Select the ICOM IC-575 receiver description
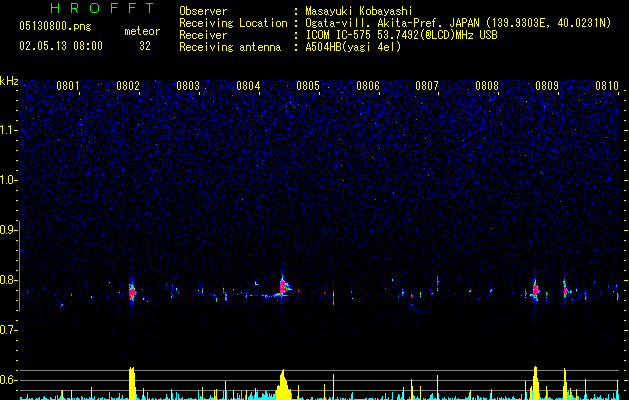 [401, 35]
